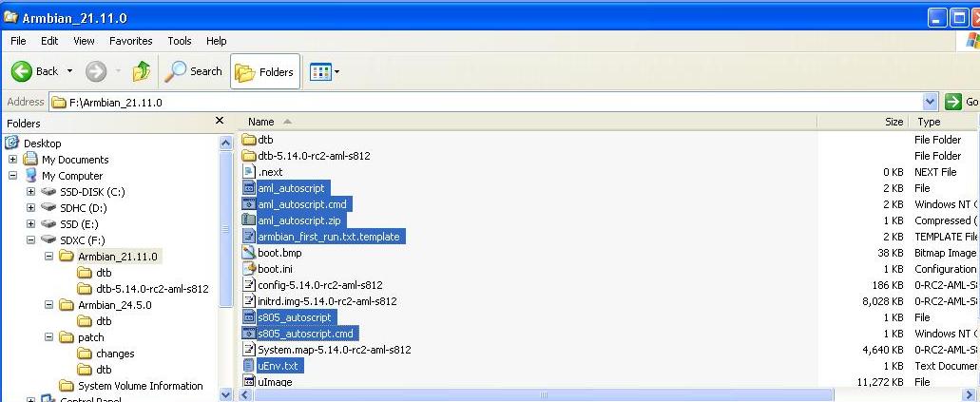980x402 pixels.
Task: Click the s805_autoscript file icon
Action: point(249,317)
